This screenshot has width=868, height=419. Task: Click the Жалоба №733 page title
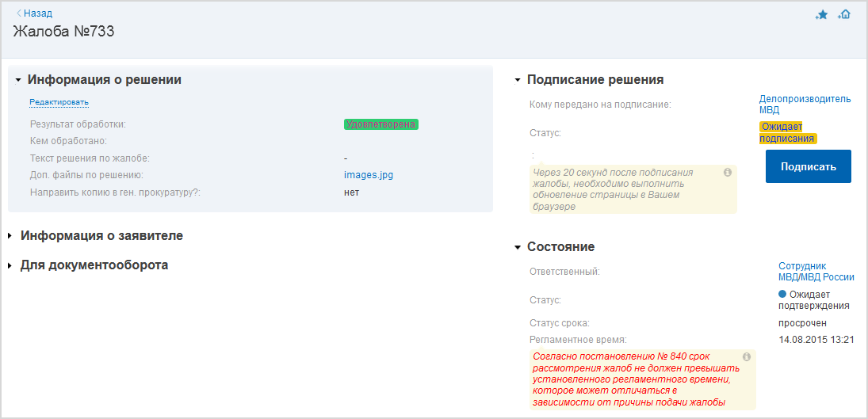pyautogui.click(x=63, y=32)
